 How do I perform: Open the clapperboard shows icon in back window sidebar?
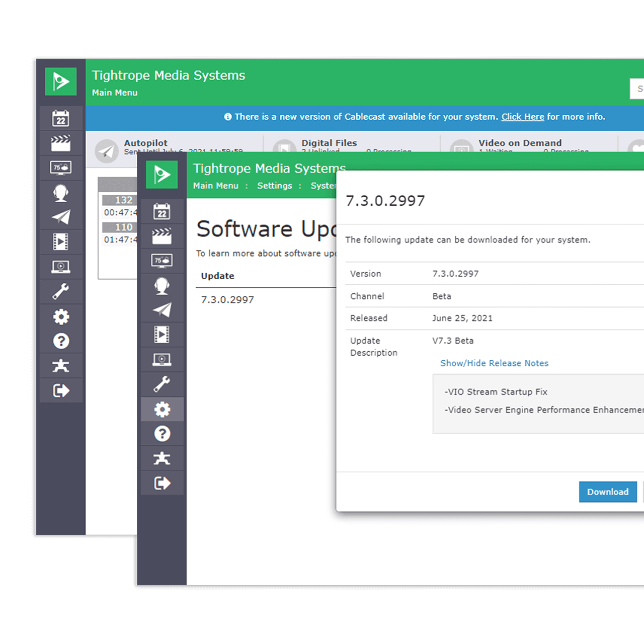[x=61, y=143]
